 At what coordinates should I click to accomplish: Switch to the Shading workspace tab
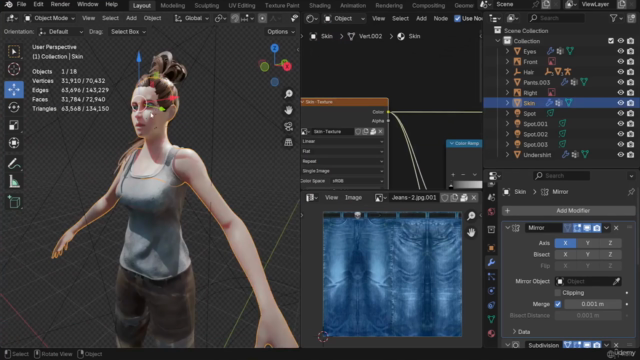click(x=320, y=5)
